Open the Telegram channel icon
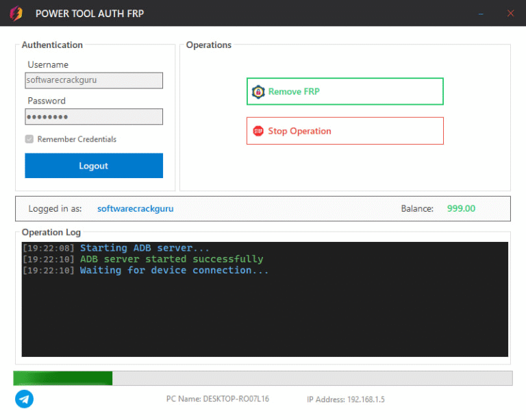Viewport: 526px width, 420px height. (x=24, y=399)
